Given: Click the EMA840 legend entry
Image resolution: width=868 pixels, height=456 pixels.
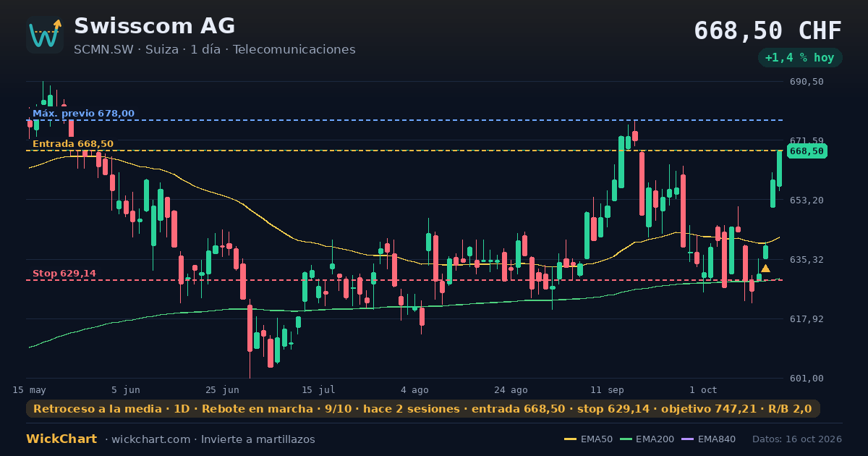Looking at the screenshot, I should click(708, 439).
